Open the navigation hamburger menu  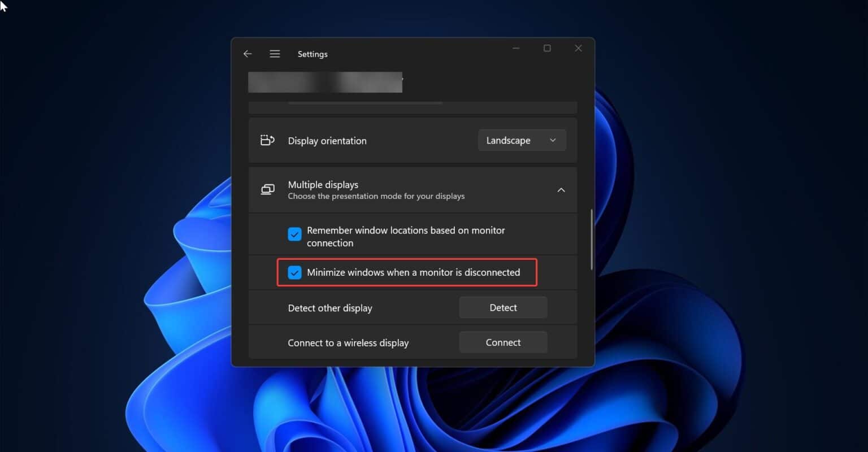click(275, 54)
